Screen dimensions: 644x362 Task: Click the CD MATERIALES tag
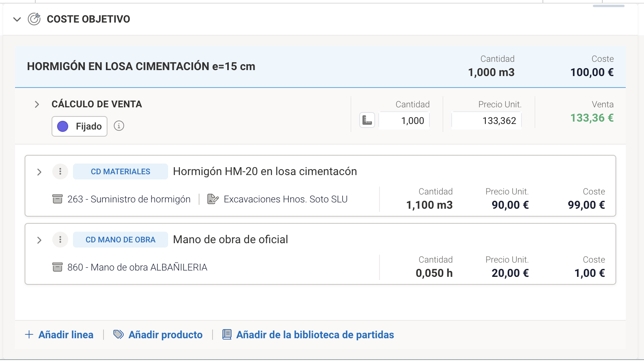[121, 171]
